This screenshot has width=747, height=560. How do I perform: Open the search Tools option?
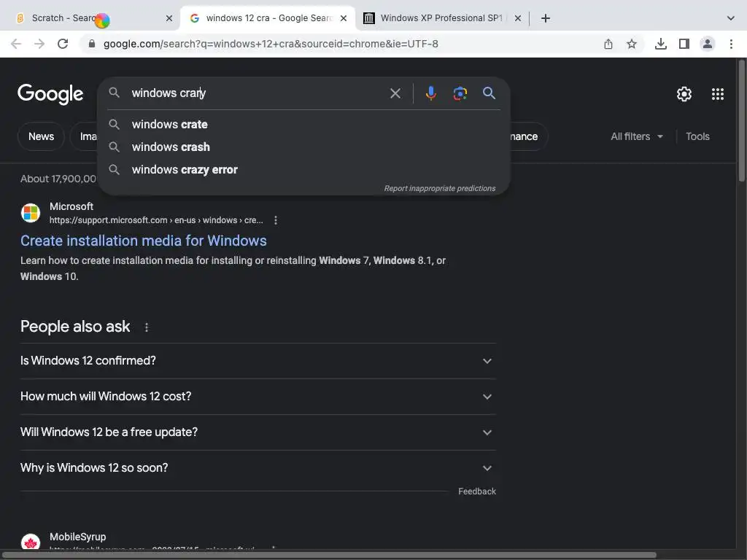click(697, 136)
